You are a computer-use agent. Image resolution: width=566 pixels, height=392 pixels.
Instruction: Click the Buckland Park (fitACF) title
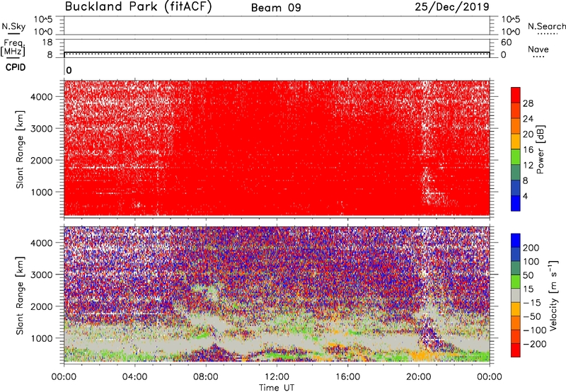(x=138, y=7)
